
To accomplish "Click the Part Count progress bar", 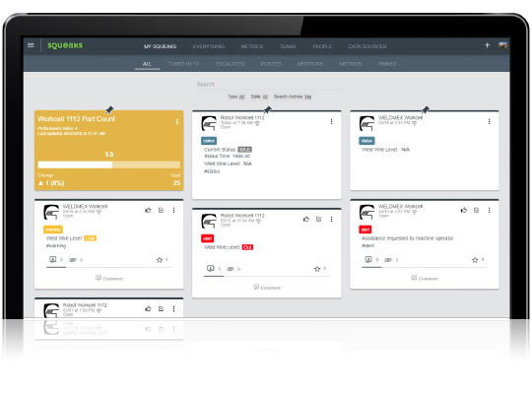I will coord(109,164).
